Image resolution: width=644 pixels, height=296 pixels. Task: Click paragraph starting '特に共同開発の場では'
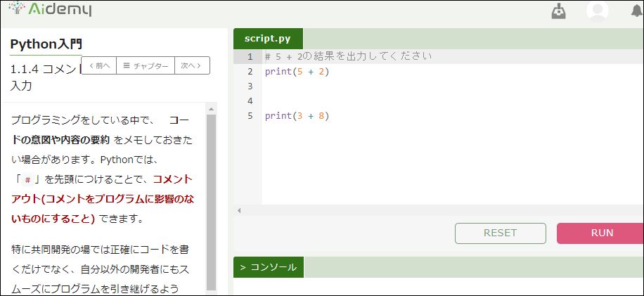pyautogui.click(x=101, y=269)
